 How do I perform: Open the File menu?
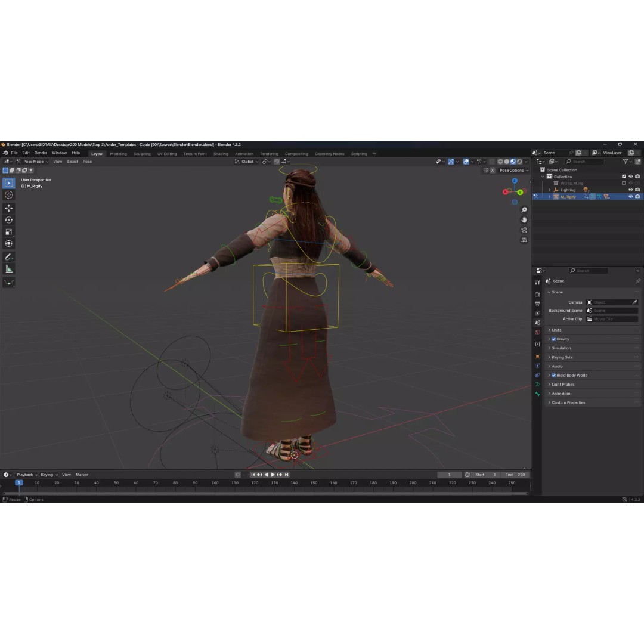click(x=14, y=153)
